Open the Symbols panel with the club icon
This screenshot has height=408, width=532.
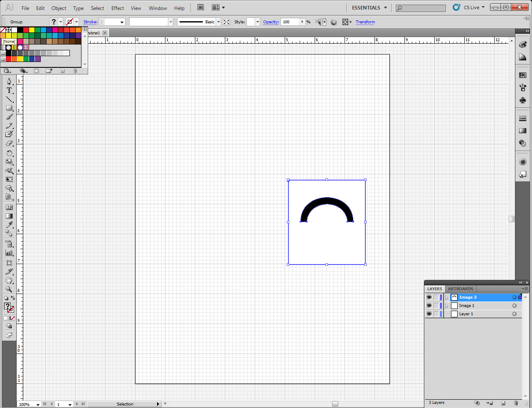pos(523,100)
